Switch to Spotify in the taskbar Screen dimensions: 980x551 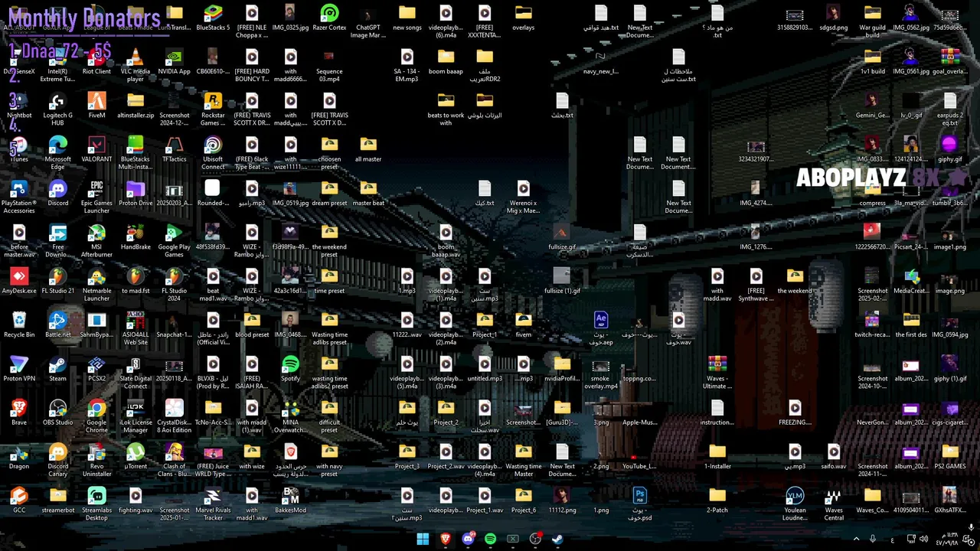(490, 539)
